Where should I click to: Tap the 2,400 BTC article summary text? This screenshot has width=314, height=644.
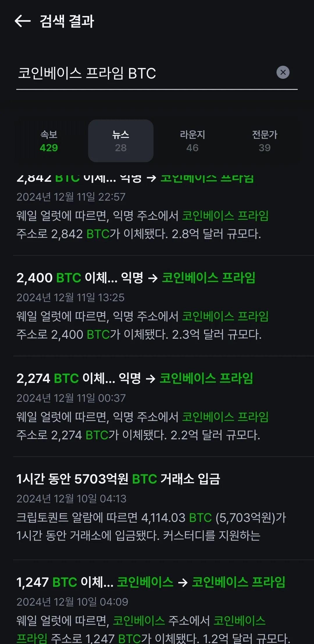pos(142,325)
